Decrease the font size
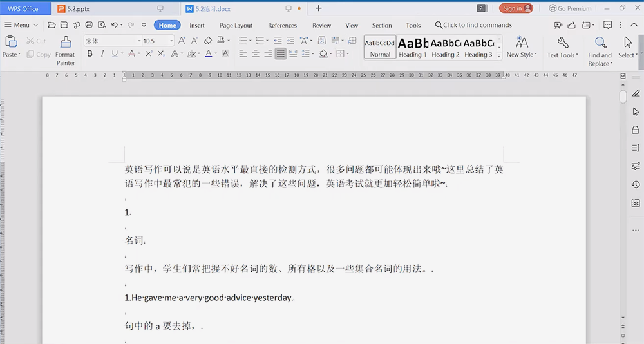 pos(194,41)
